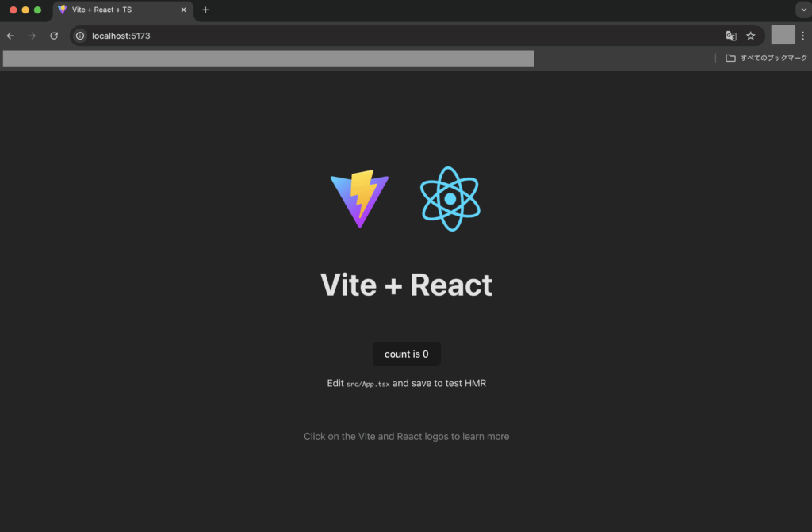Bookmark this page with the star icon

[751, 36]
